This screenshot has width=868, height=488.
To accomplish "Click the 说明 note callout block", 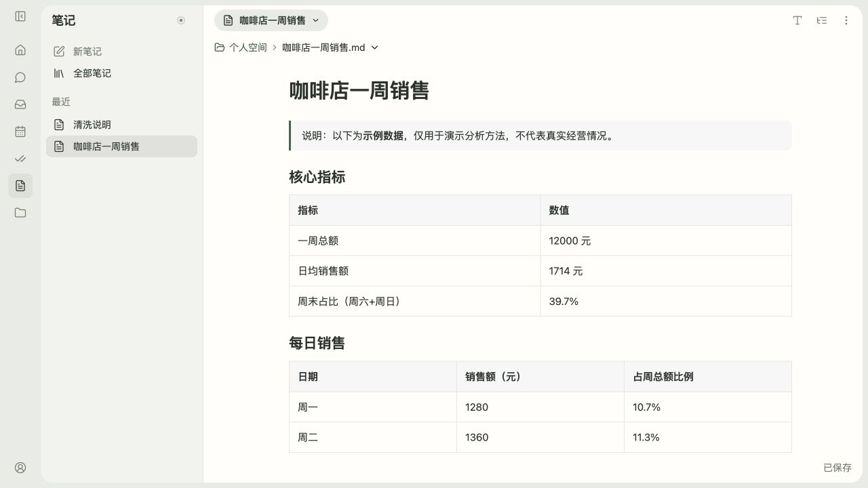I will point(540,136).
